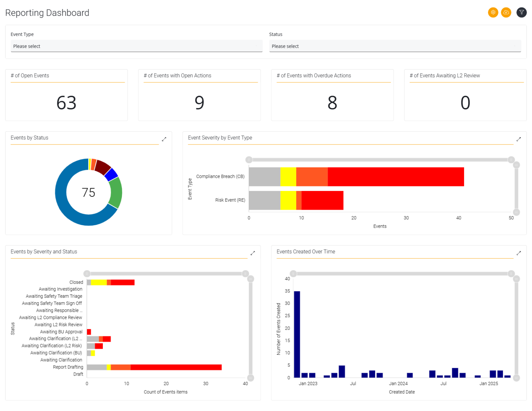The height and width of the screenshot is (411, 532).
Task: Open the filter funnel icon
Action: 521,12
